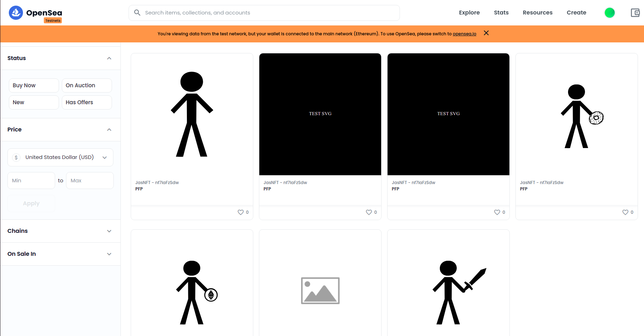Image resolution: width=644 pixels, height=336 pixels.
Task: Open collection link under plain stick figure
Action: pyautogui.click(x=157, y=183)
